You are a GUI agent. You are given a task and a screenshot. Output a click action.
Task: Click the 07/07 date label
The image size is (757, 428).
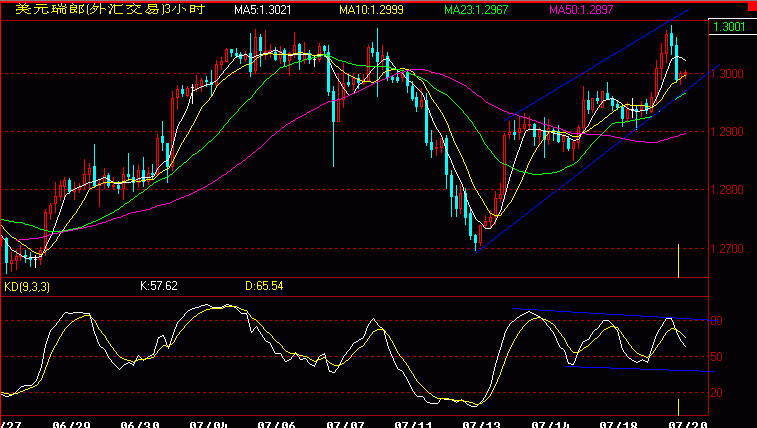click(345, 424)
